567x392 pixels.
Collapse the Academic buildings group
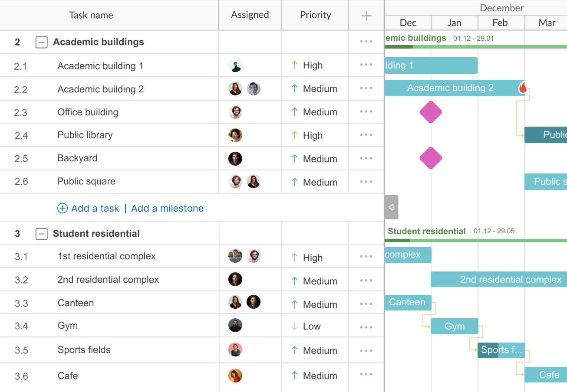click(x=41, y=42)
